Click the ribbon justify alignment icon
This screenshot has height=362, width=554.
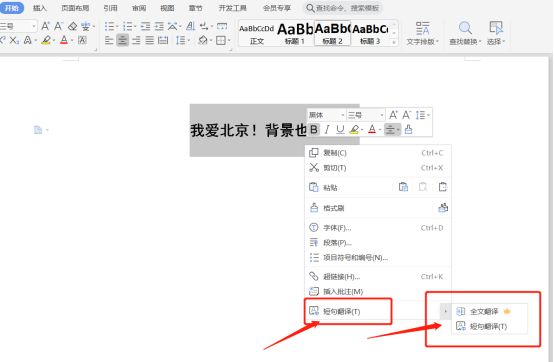149,41
